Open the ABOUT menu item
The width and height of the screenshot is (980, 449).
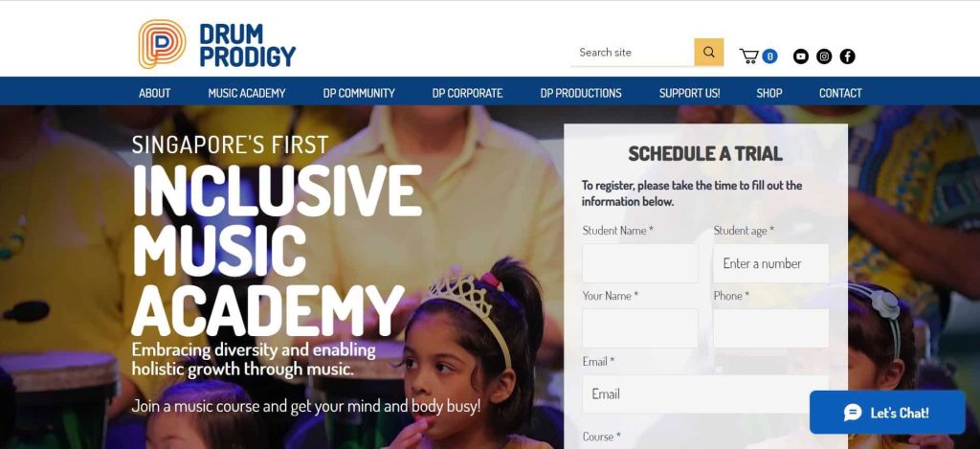(x=154, y=93)
